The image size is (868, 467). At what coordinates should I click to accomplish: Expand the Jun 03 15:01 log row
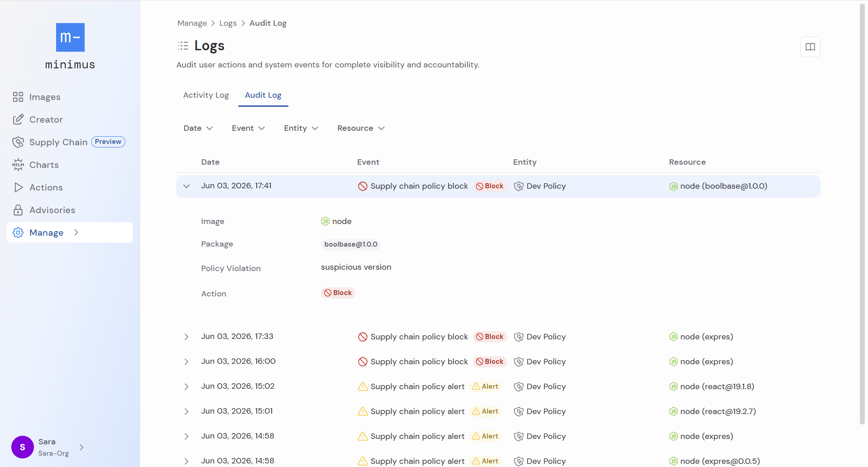click(x=186, y=411)
